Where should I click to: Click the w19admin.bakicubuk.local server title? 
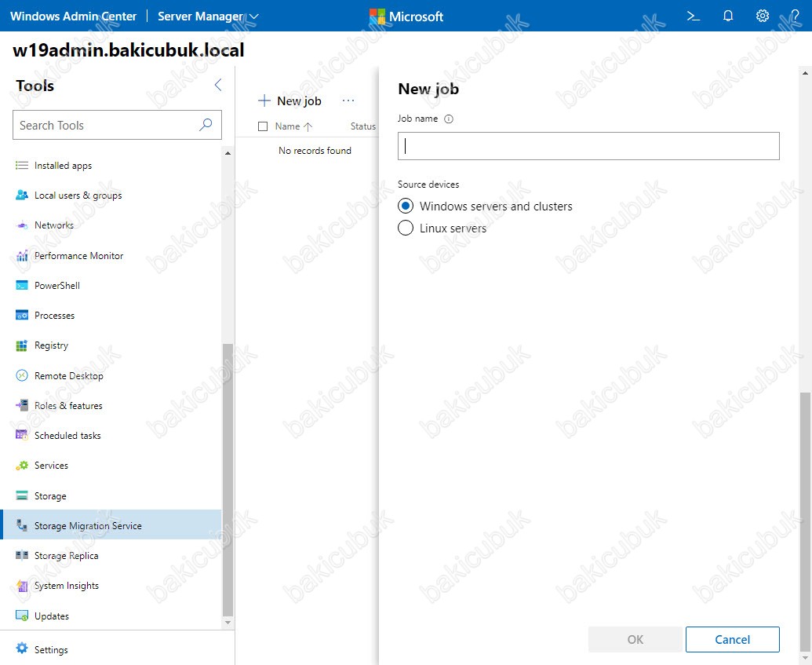pos(129,50)
